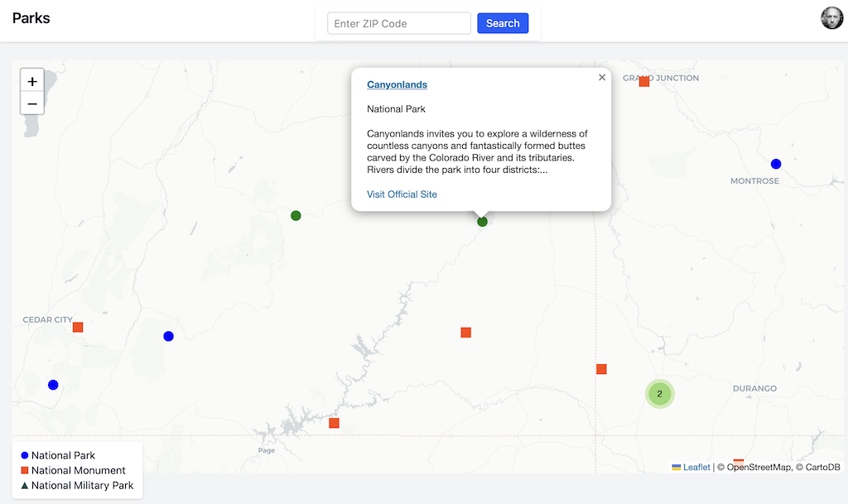Select the green circle marker left of popup
848x504 pixels.
(x=296, y=216)
